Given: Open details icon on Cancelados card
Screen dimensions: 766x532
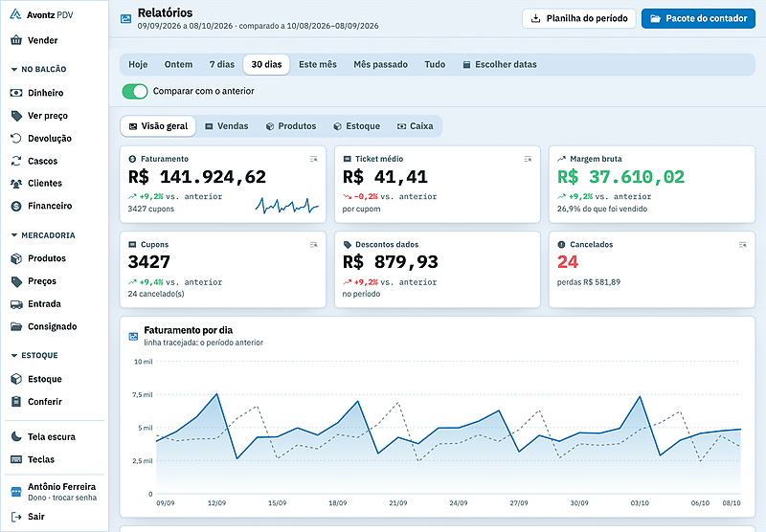Looking at the screenshot, I should tap(743, 245).
